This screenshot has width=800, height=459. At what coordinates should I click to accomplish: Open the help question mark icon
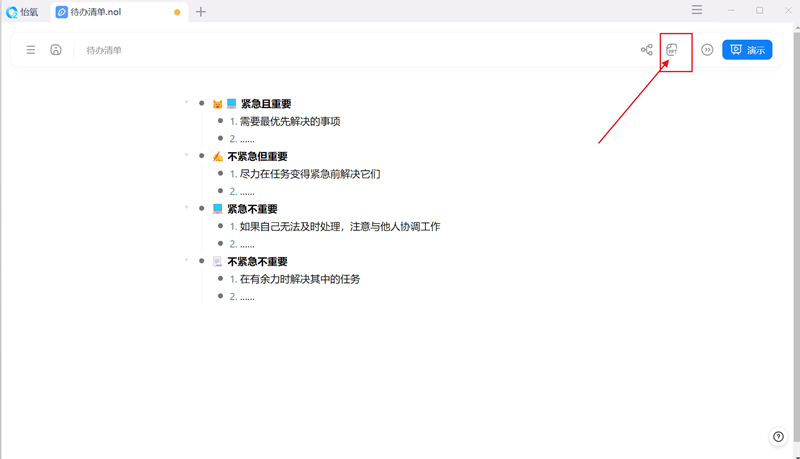pyautogui.click(x=778, y=437)
